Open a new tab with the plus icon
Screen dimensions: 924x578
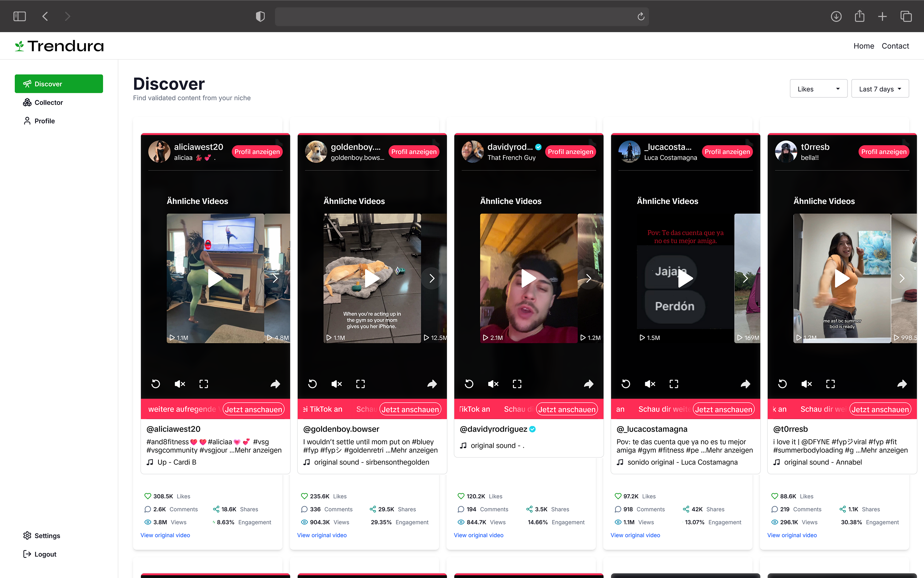click(x=882, y=16)
